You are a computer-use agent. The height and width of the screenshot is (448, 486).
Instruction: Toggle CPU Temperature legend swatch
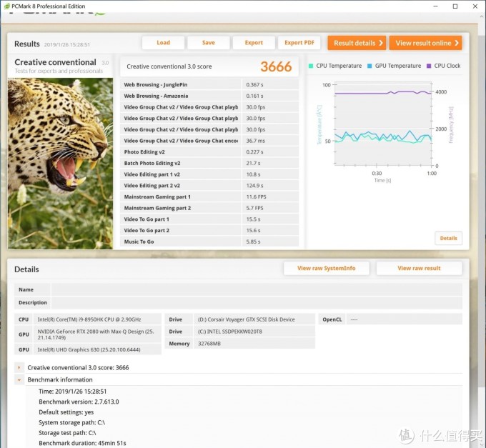tap(311, 66)
